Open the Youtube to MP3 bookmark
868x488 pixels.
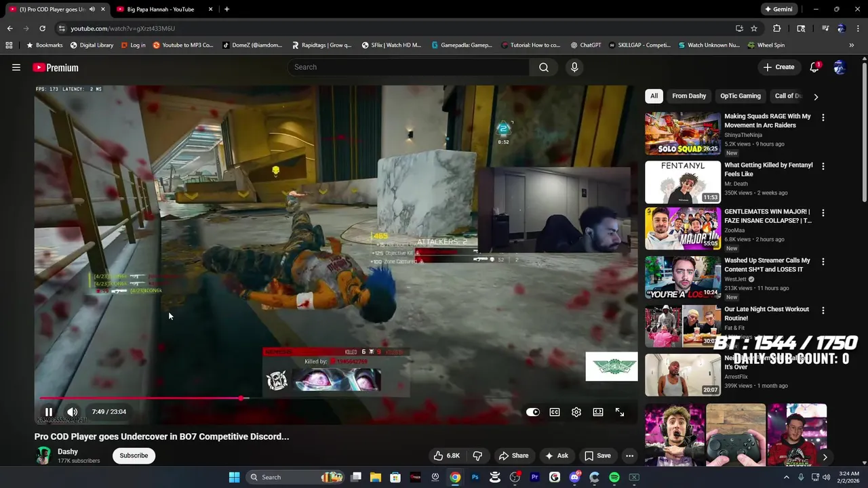[x=183, y=45]
